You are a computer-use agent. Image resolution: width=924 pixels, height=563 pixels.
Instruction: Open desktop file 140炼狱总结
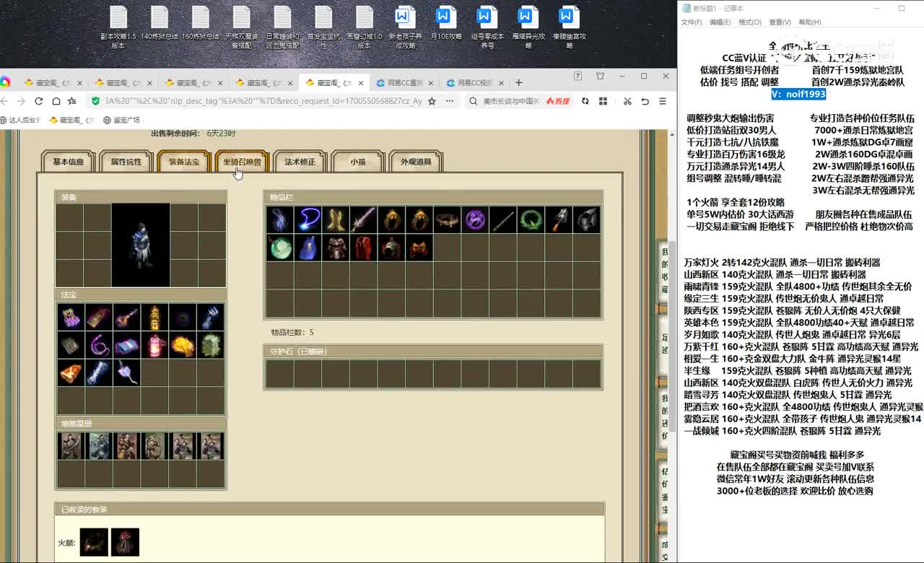point(159,23)
